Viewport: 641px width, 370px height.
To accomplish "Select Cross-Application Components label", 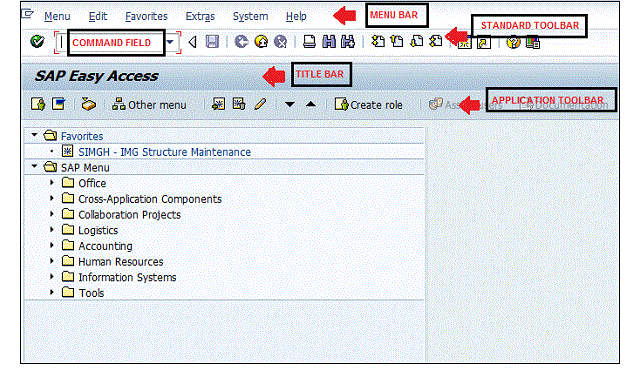I will pyautogui.click(x=150, y=199).
